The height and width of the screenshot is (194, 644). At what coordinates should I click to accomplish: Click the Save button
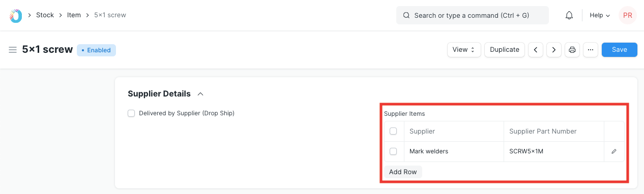tap(620, 50)
